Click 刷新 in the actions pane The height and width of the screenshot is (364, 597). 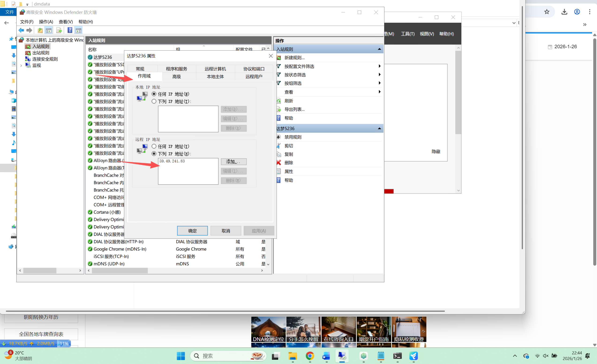point(289,101)
